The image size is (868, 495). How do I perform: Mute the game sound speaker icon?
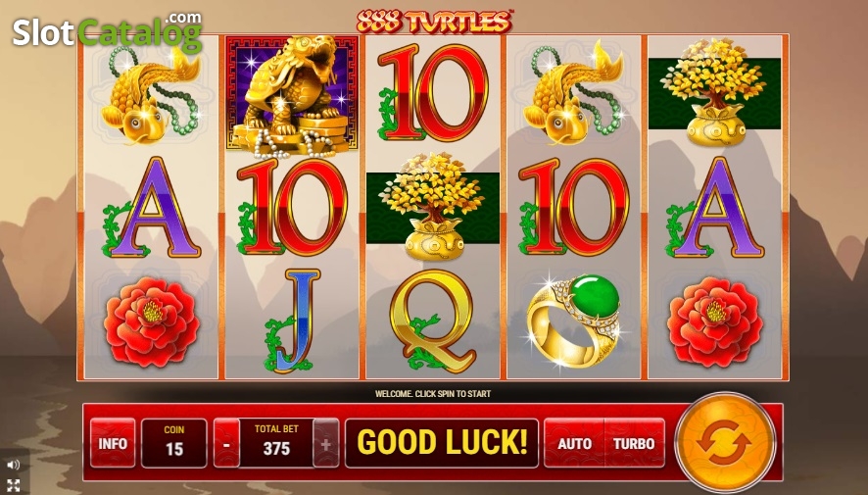pos(14,465)
